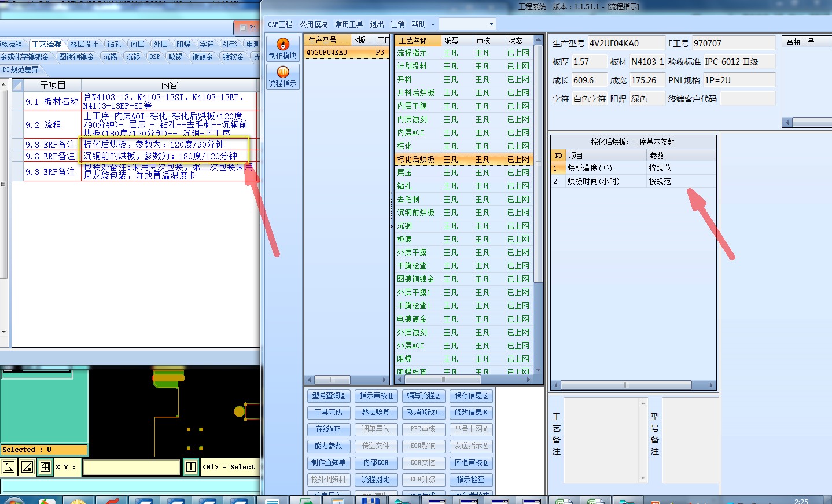The width and height of the screenshot is (832, 504).
Task: Open the CAM工程 menu
Action: coord(280,24)
